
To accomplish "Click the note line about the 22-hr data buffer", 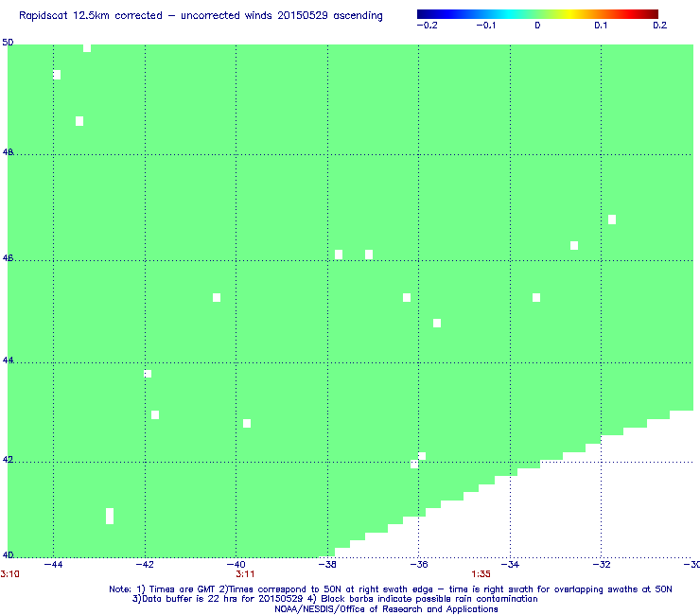I will pyautogui.click(x=335, y=599).
